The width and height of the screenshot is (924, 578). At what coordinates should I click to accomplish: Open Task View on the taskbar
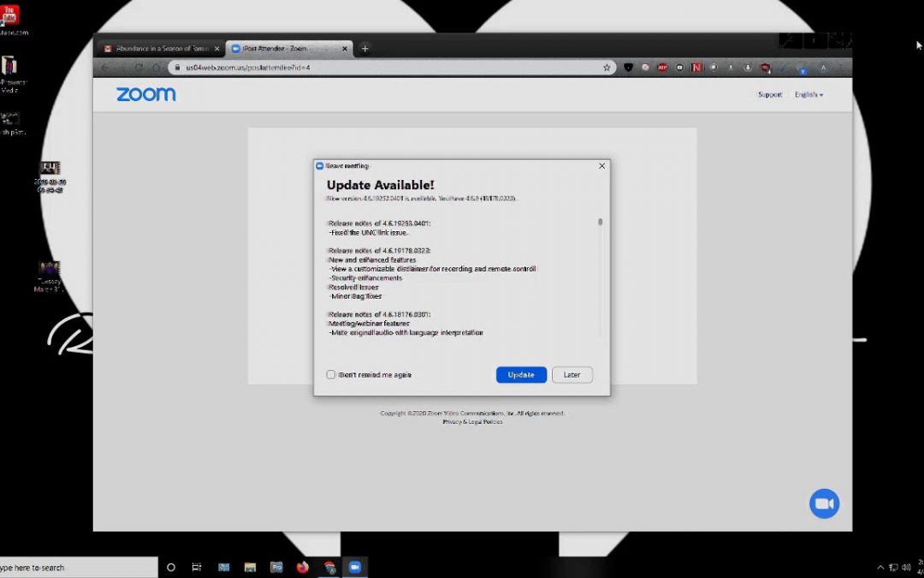[x=197, y=568]
